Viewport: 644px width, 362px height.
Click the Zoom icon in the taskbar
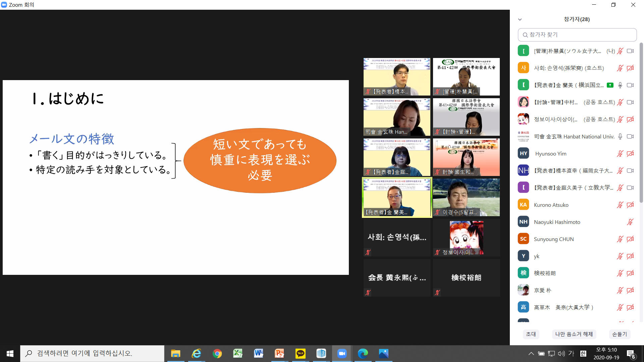click(342, 353)
